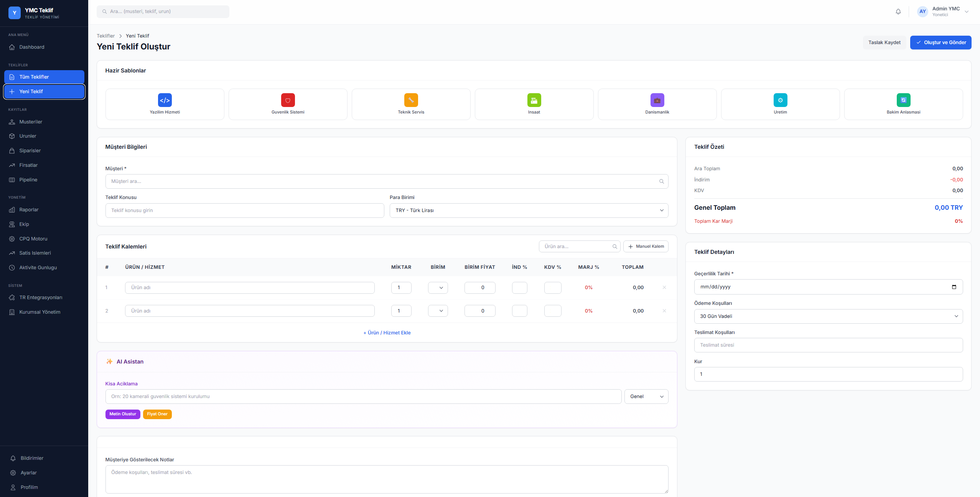Screen dimensions: 980x497
Task: Focus the Müşteriye Gösterilecek Notlar textarea
Action: pyautogui.click(x=387, y=479)
